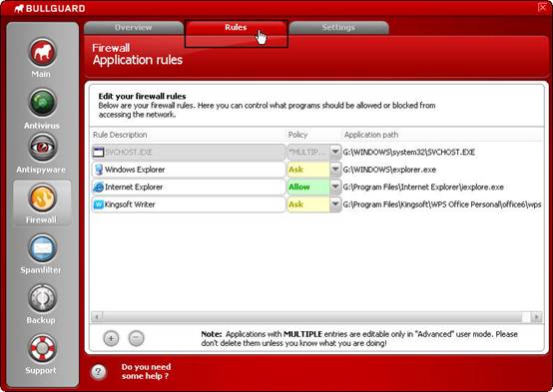Open the Main section bulldog icon
Image resolution: width=553 pixels, height=392 pixels.
42,53
